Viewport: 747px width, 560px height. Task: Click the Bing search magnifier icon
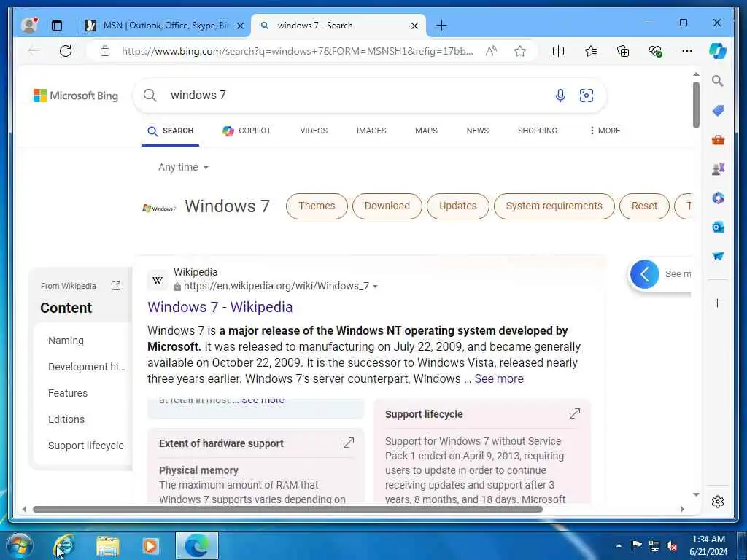[150, 96]
